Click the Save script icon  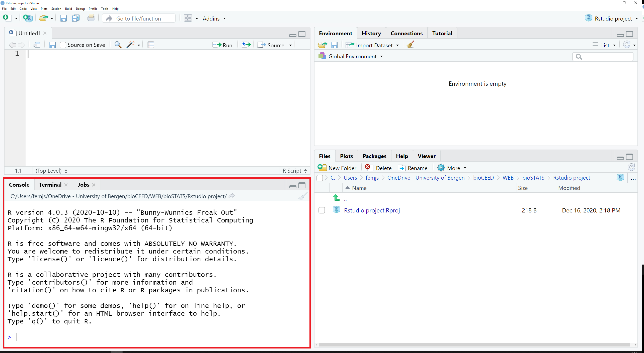[52, 44]
